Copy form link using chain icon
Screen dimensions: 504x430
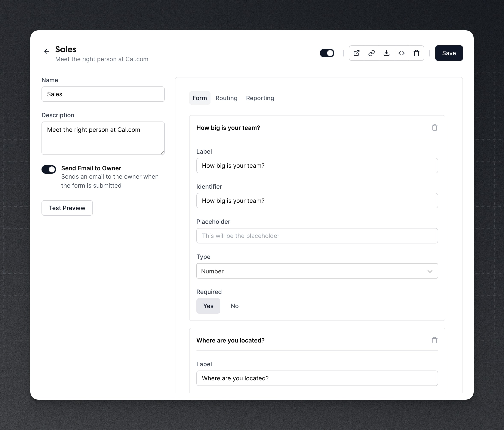tap(371, 53)
